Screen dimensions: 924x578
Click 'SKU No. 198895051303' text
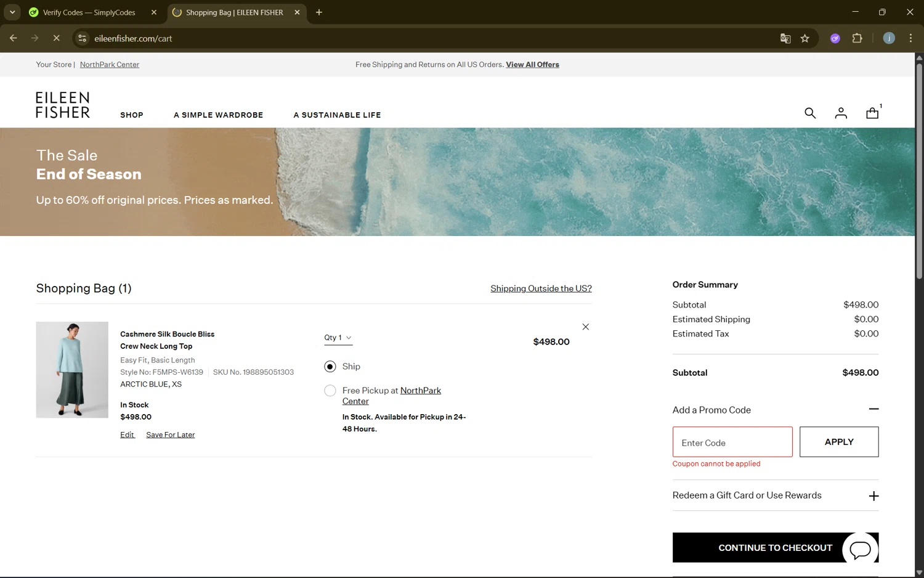tap(253, 372)
